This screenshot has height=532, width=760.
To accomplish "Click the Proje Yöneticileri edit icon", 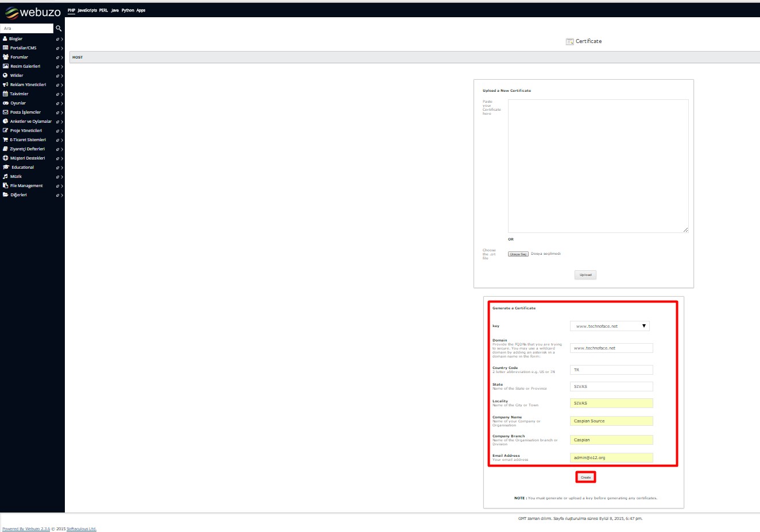I will coord(6,130).
